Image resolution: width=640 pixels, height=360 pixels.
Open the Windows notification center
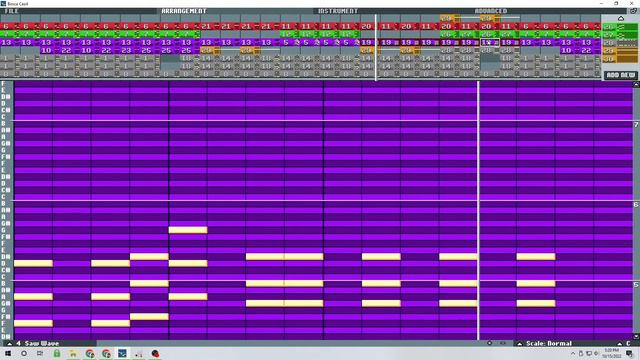[x=629, y=353]
